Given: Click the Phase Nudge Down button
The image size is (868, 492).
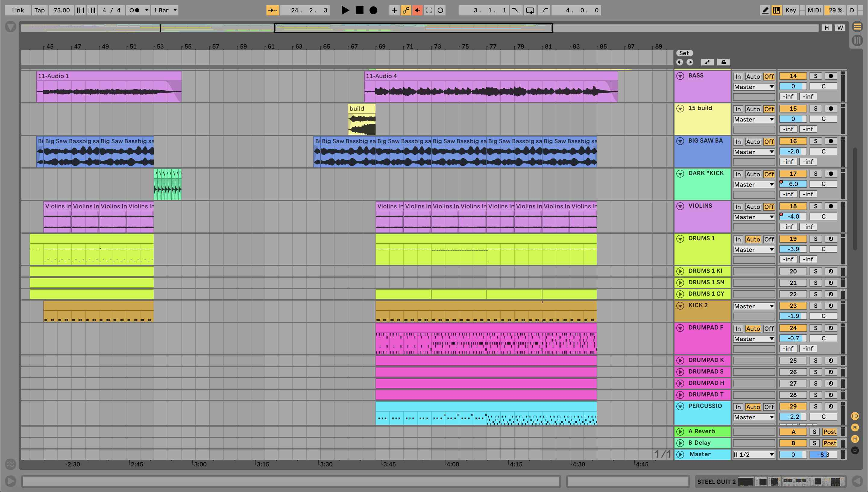Looking at the screenshot, I should 80,10.
